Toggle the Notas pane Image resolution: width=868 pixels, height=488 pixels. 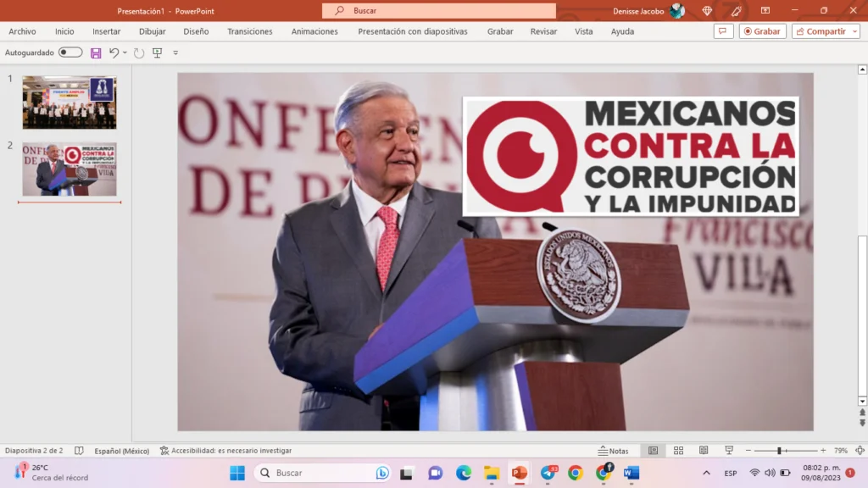(614, 451)
